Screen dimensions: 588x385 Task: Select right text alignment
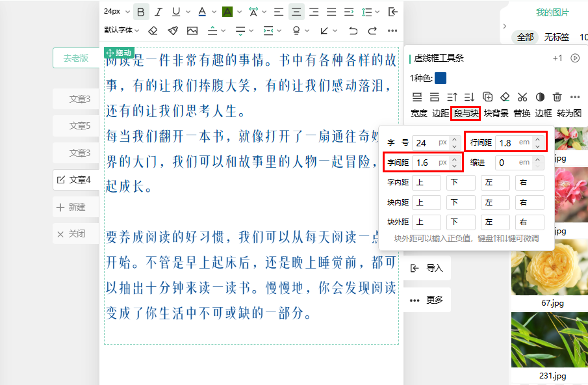click(314, 12)
